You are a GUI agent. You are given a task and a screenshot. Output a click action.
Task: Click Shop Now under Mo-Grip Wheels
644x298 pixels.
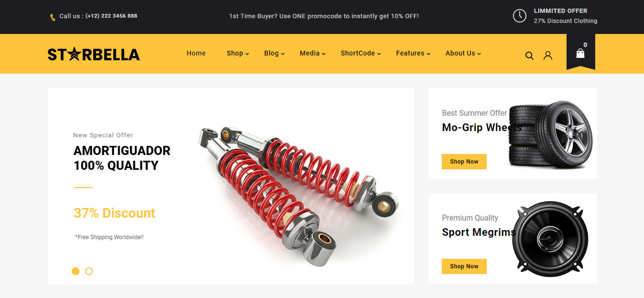coord(464,162)
